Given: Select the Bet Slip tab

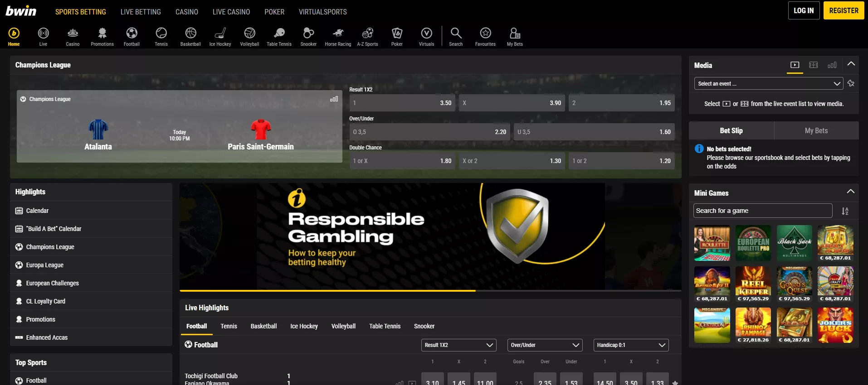Looking at the screenshot, I should [x=731, y=130].
